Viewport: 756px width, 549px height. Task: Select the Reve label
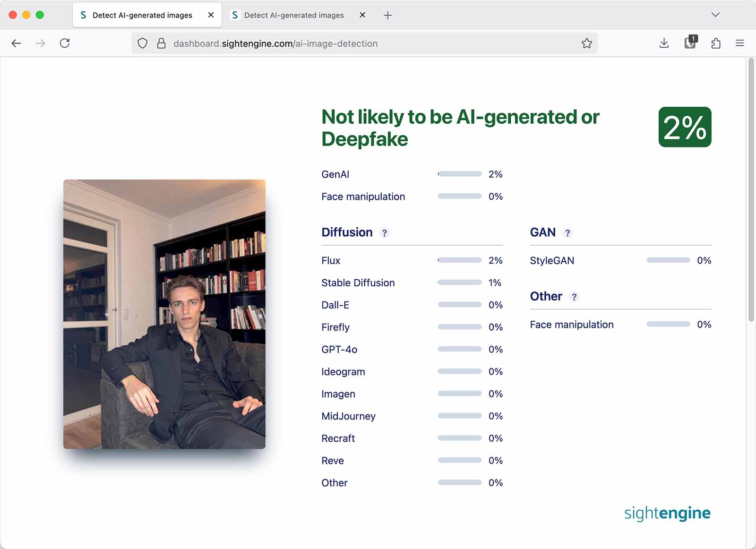coord(333,461)
